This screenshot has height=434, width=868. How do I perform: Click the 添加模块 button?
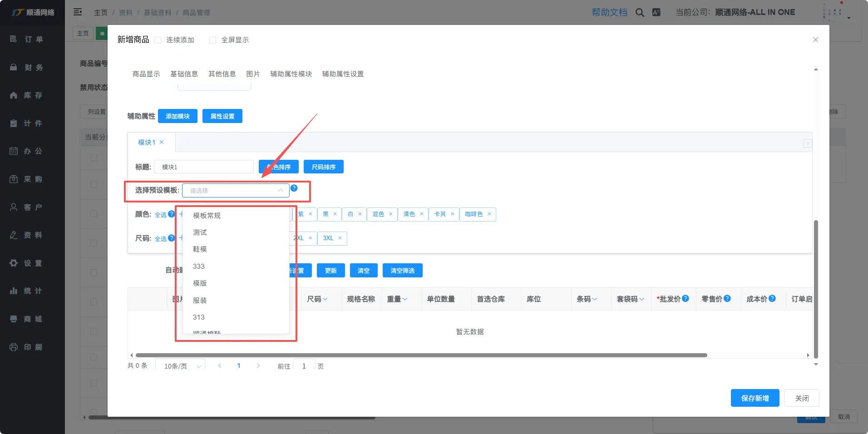click(x=178, y=116)
